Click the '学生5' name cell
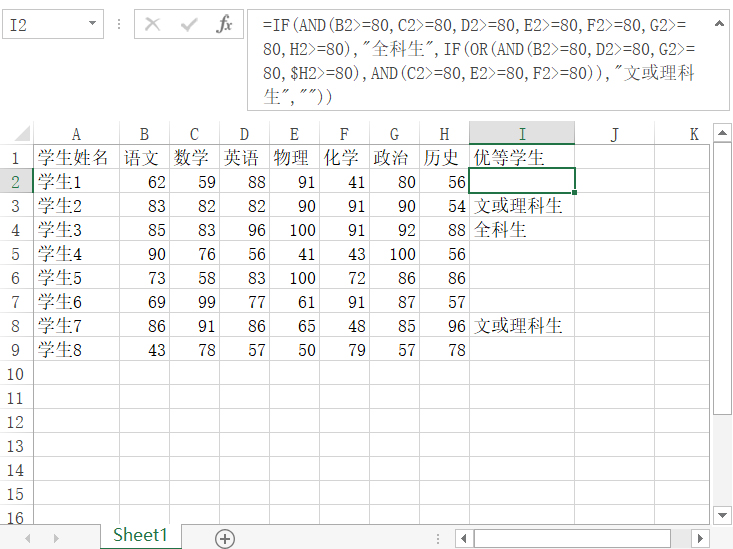This screenshot has height=549, width=733. [77, 278]
